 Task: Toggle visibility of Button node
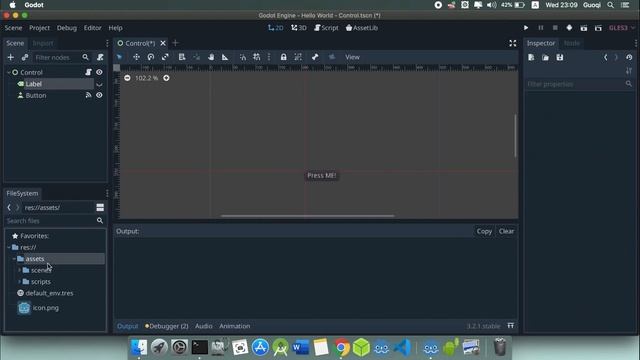[99, 95]
